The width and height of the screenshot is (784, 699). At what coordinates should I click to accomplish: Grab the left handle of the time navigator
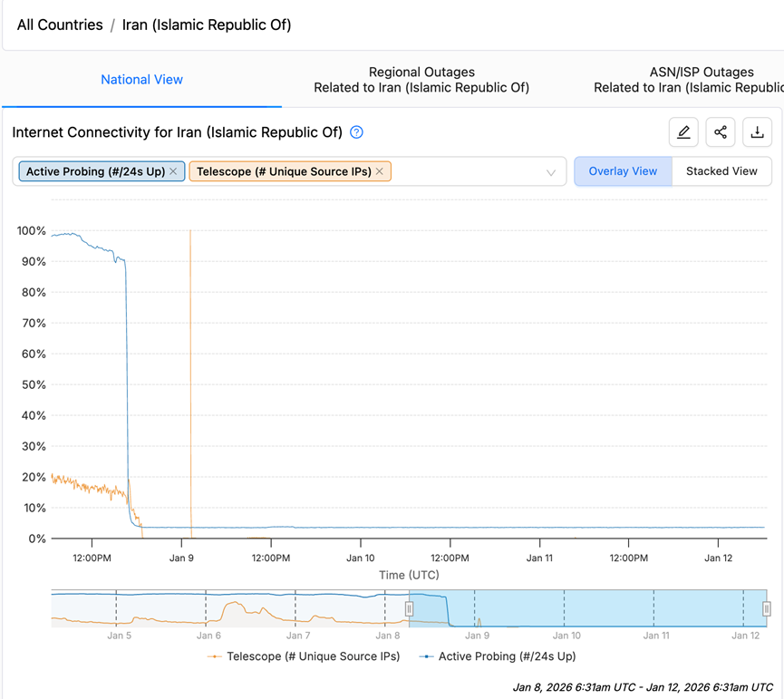coord(409,608)
